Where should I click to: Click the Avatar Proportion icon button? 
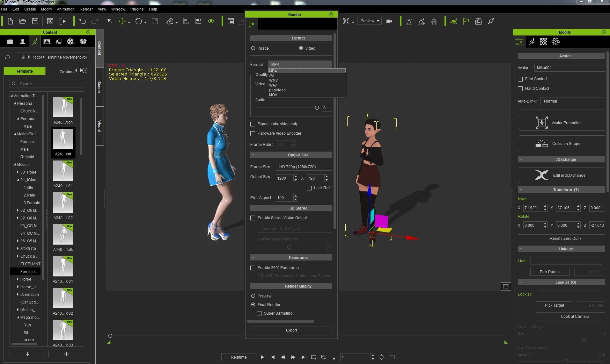tap(561, 123)
